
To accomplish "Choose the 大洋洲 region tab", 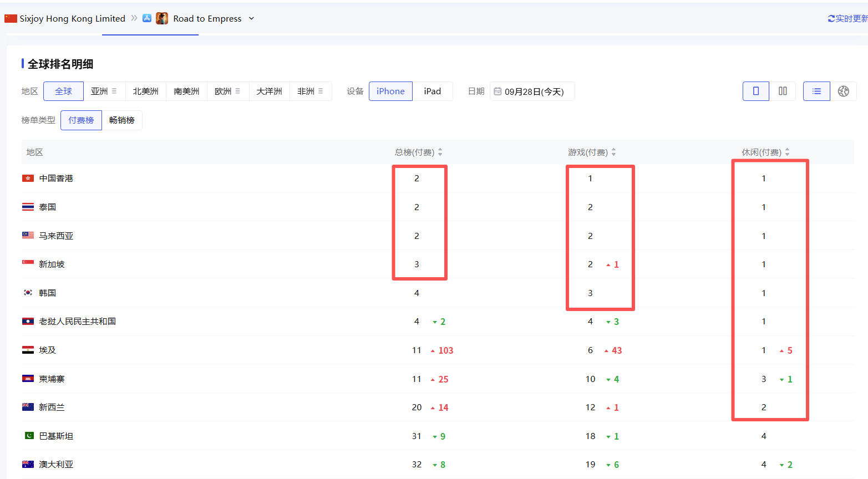I will [x=269, y=91].
